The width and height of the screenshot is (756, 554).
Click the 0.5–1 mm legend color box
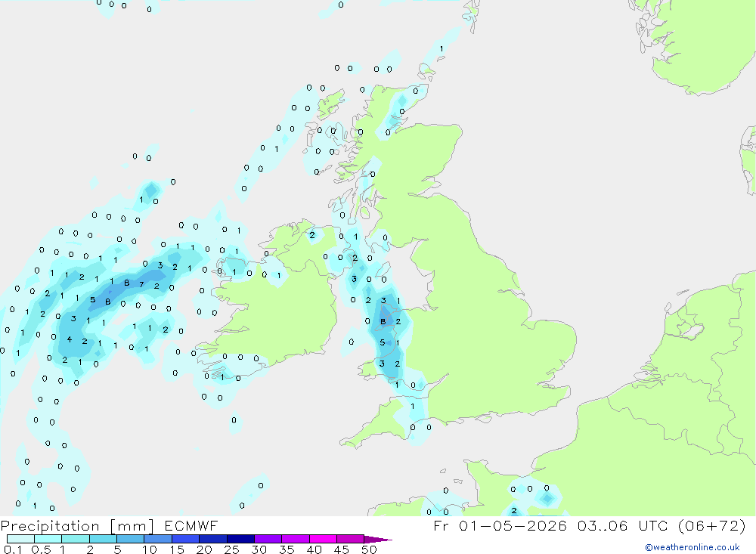(x=48, y=539)
